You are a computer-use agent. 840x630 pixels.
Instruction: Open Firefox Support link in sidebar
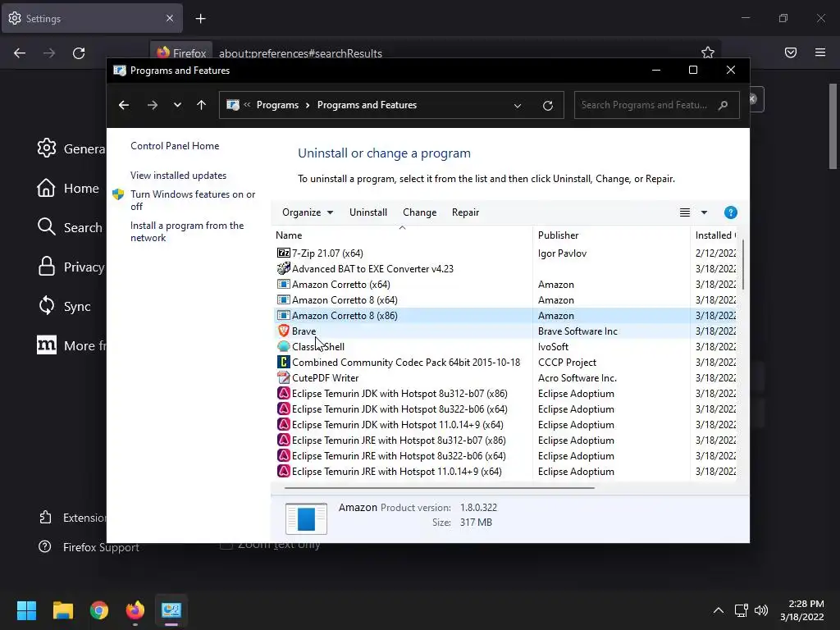point(89,547)
